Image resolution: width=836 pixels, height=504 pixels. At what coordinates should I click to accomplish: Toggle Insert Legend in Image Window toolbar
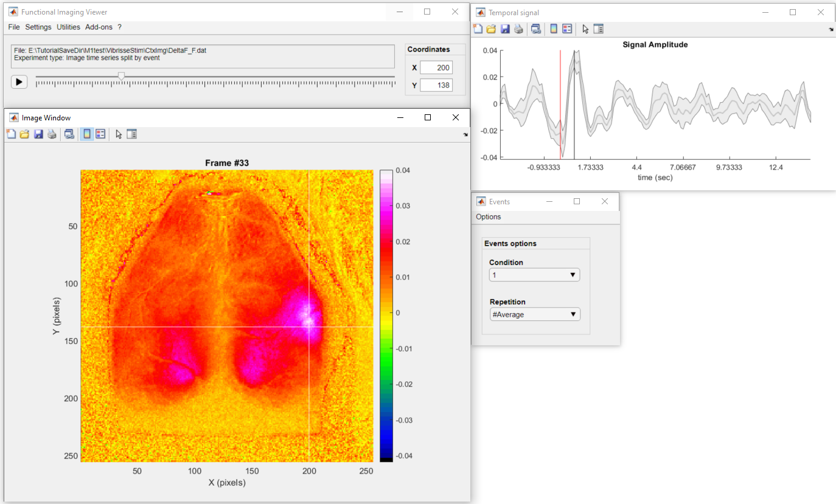click(101, 134)
